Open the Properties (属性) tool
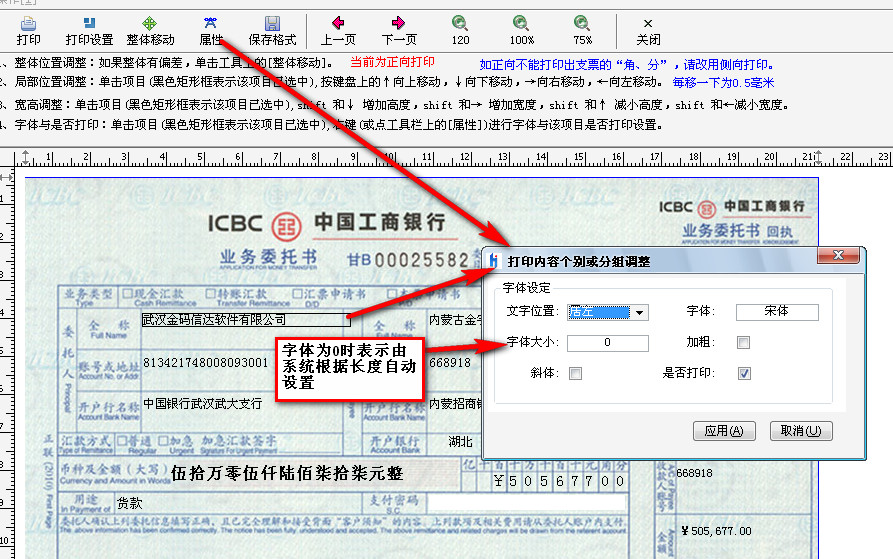This screenshot has width=893, height=559. pos(211,31)
